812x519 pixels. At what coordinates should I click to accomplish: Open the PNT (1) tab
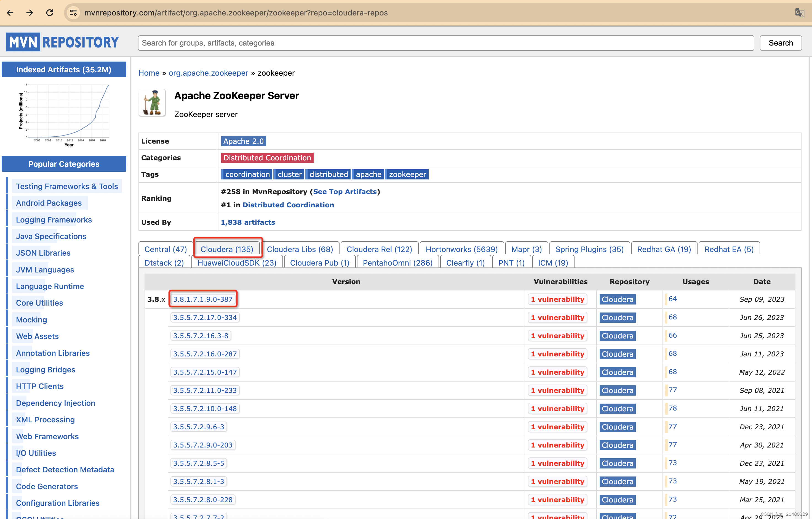click(511, 263)
